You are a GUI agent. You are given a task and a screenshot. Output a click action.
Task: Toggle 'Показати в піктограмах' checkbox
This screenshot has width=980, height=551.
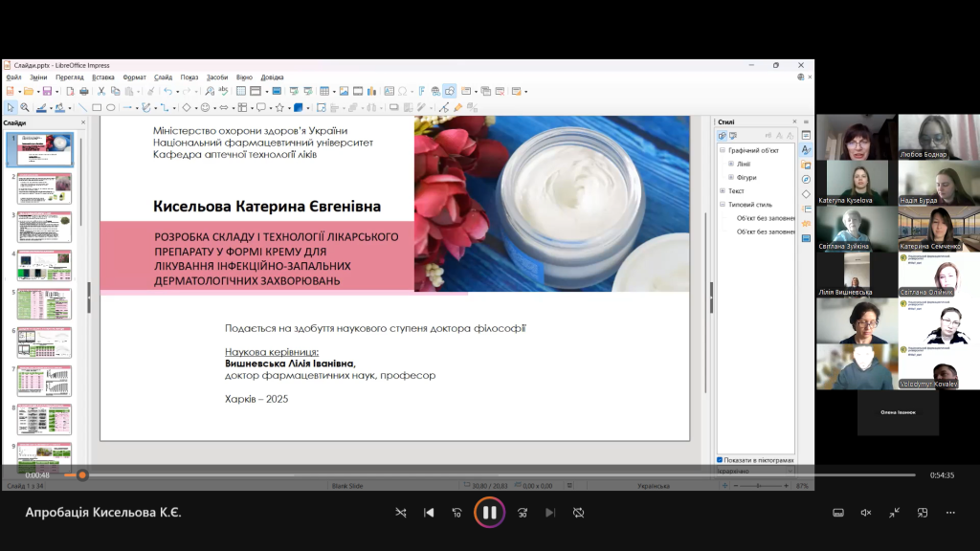coord(720,460)
